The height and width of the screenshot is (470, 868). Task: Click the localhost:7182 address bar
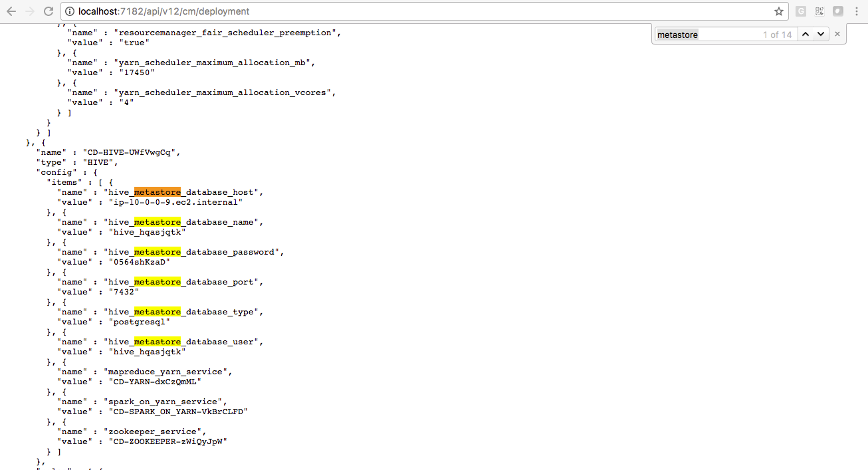click(x=425, y=11)
